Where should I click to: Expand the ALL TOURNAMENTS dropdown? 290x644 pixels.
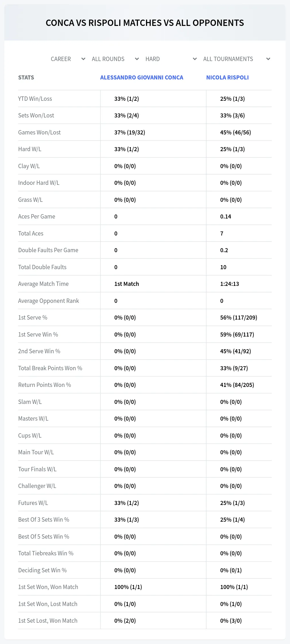tap(236, 59)
